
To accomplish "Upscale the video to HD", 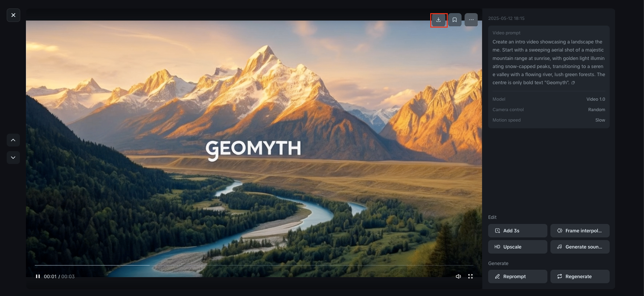I will tap(518, 247).
